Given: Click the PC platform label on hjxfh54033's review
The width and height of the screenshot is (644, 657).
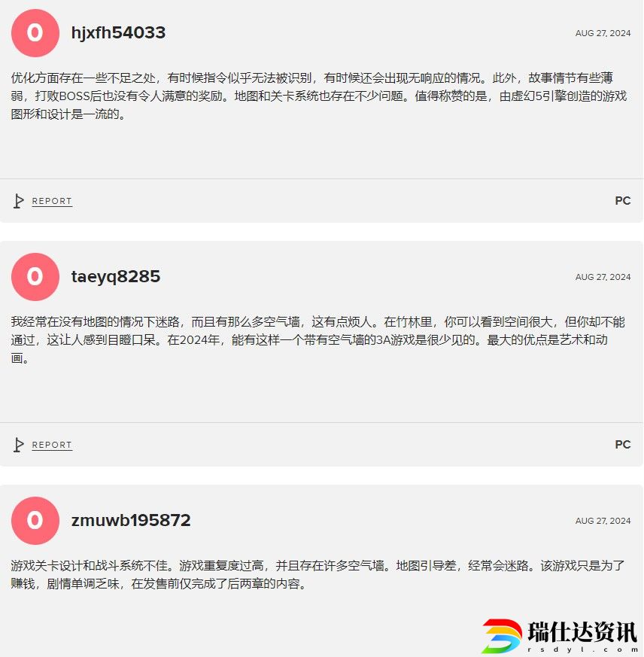Looking at the screenshot, I should (623, 201).
